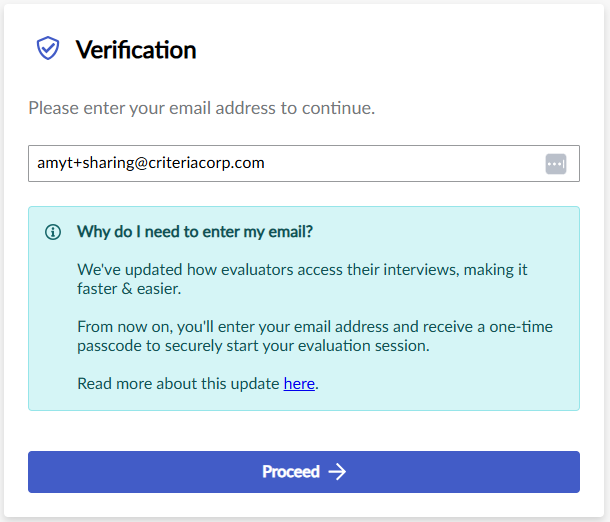Open the 'here' update link

tap(299, 383)
